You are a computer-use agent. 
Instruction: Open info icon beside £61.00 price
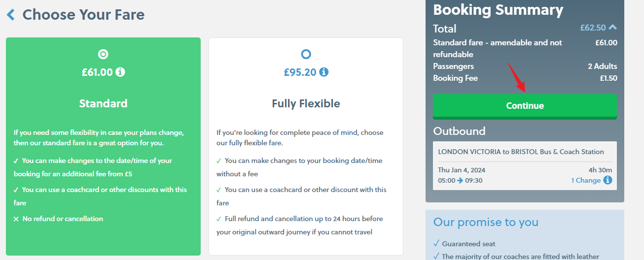click(120, 72)
